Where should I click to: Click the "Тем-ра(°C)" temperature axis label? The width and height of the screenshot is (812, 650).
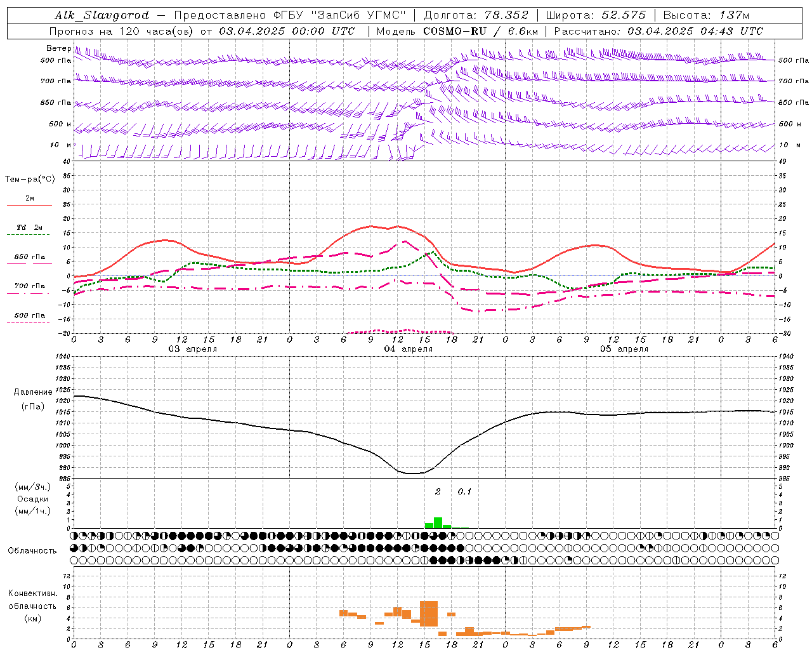30,180
